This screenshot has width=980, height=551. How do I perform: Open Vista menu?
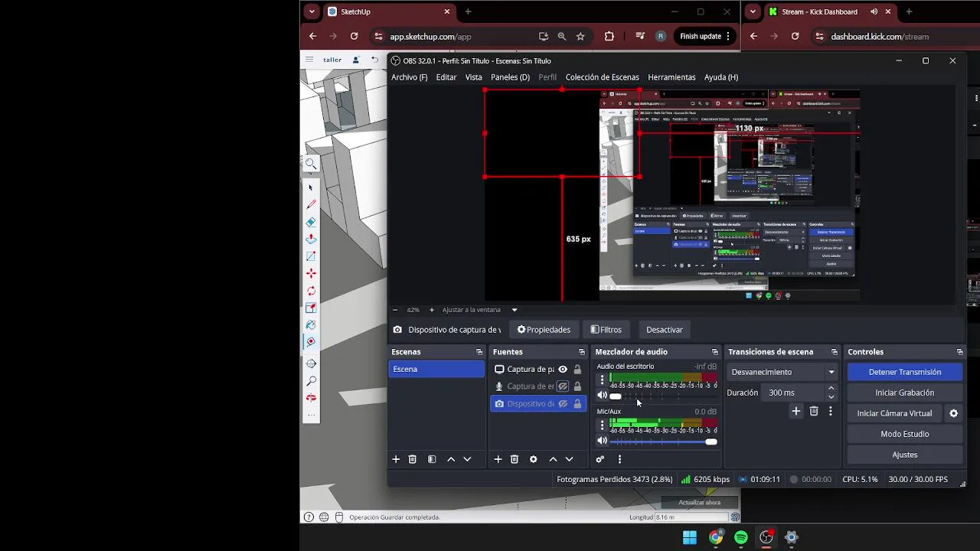tap(474, 77)
